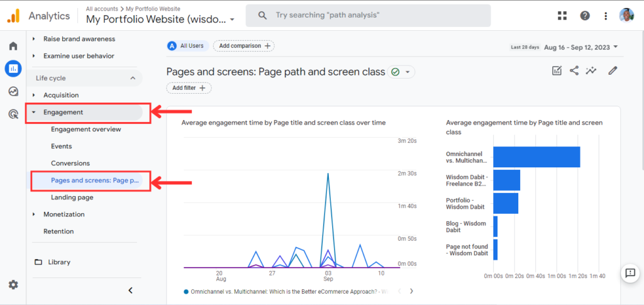The height and width of the screenshot is (305, 644).
Task: Click the Omnichannel legend entry below chart
Action: tap(286, 291)
